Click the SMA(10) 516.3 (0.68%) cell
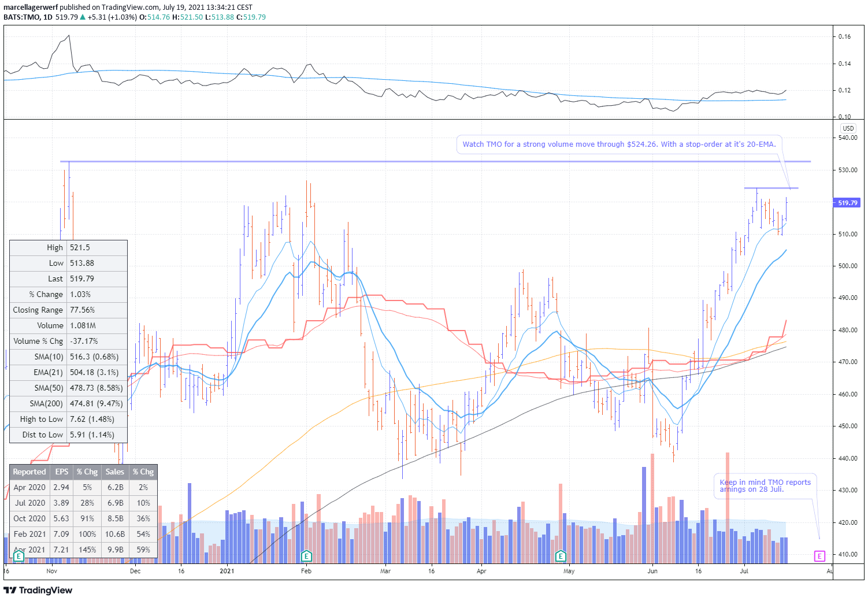 click(97, 357)
